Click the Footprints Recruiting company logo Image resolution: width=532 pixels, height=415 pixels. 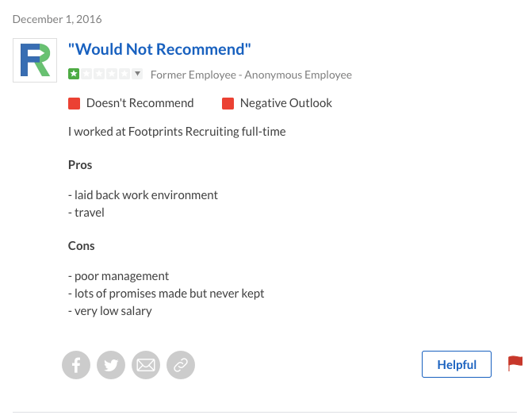[x=35, y=60]
